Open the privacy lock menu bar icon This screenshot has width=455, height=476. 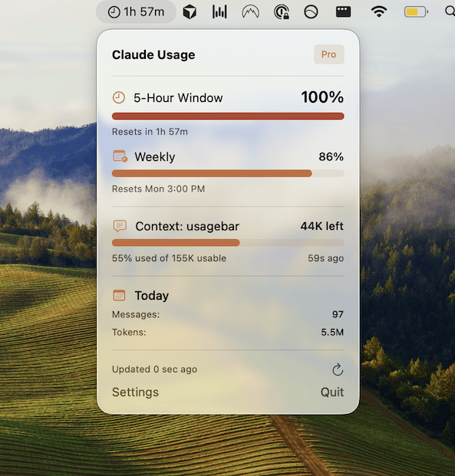(x=282, y=12)
